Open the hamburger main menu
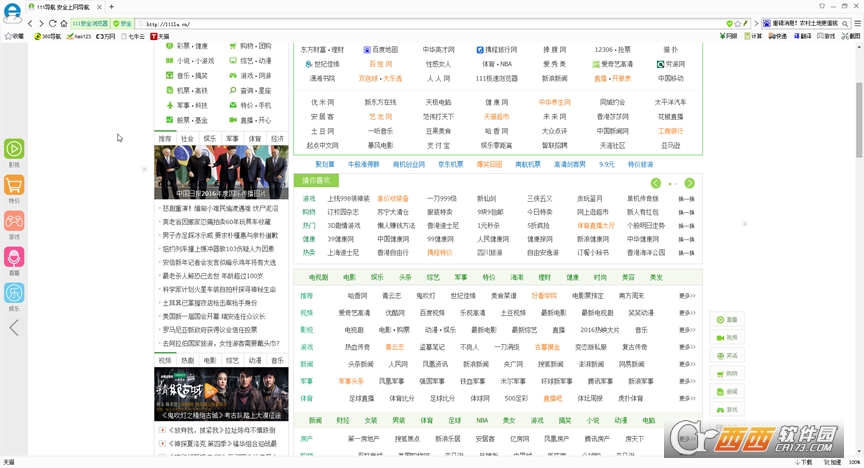 point(857,24)
